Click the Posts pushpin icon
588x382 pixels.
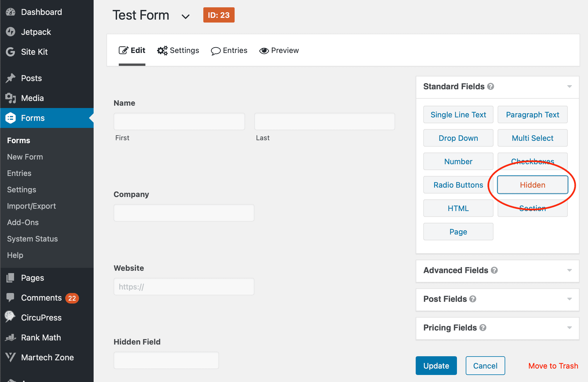[x=11, y=78]
